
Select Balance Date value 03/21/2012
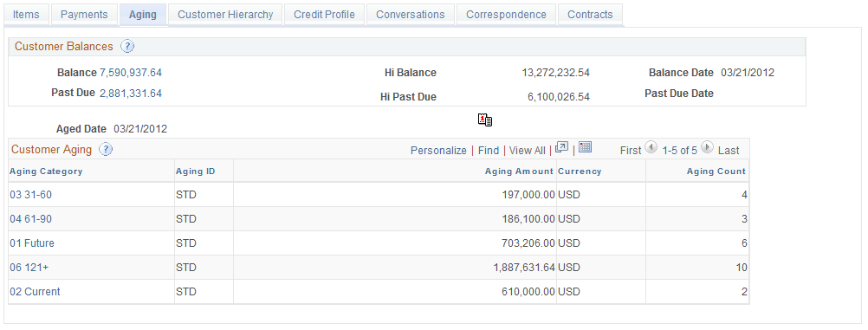(x=748, y=73)
